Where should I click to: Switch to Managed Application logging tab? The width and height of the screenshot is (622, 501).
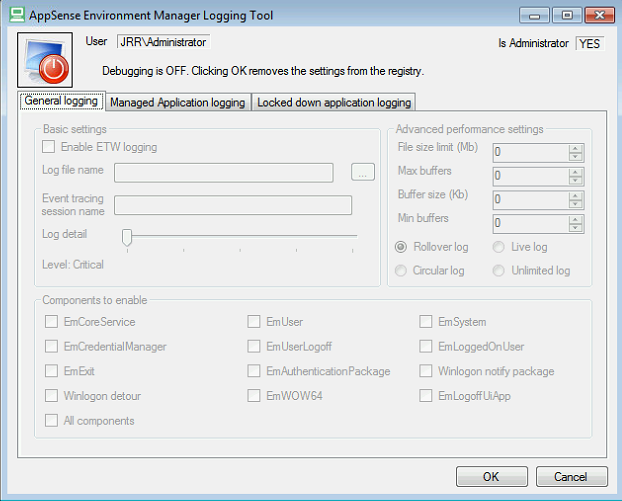point(178,102)
